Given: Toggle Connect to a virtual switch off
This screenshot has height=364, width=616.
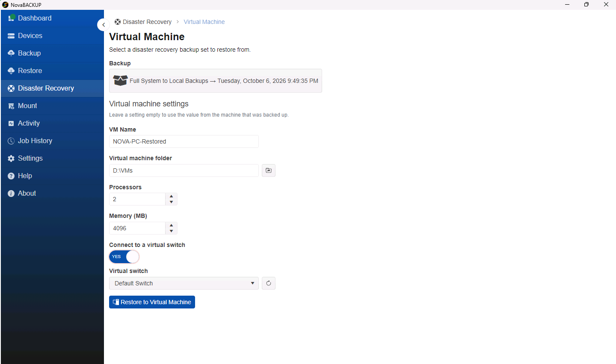Looking at the screenshot, I should [x=124, y=257].
